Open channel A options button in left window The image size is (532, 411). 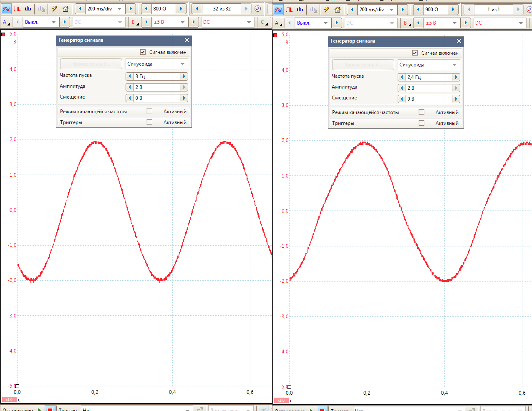pyautogui.click(x=6, y=22)
